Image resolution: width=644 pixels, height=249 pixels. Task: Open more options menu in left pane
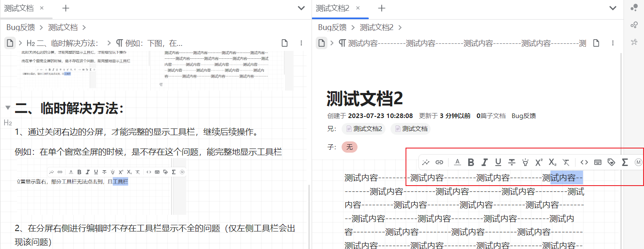pos(302,43)
